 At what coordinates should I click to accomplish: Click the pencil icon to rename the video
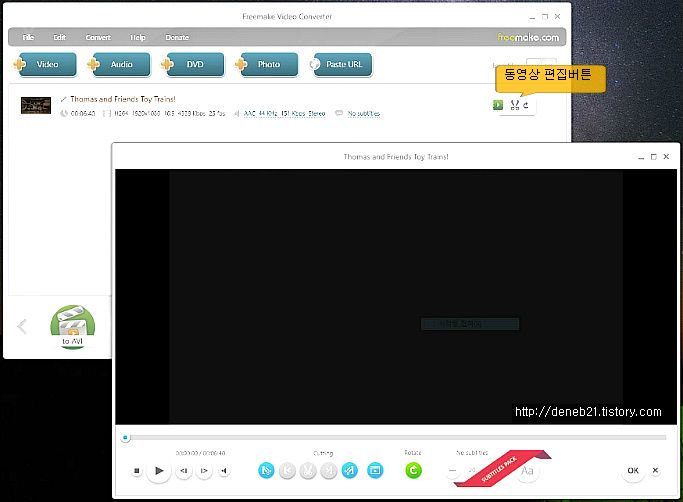pyautogui.click(x=64, y=99)
